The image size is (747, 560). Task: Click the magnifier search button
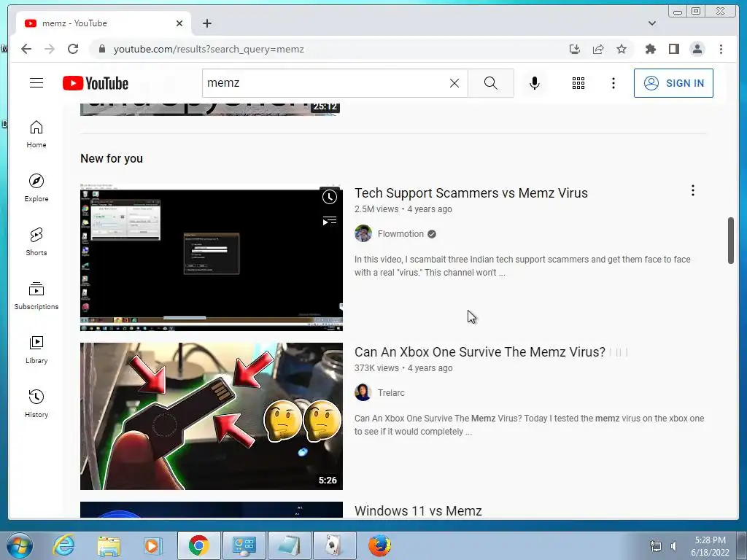click(491, 83)
